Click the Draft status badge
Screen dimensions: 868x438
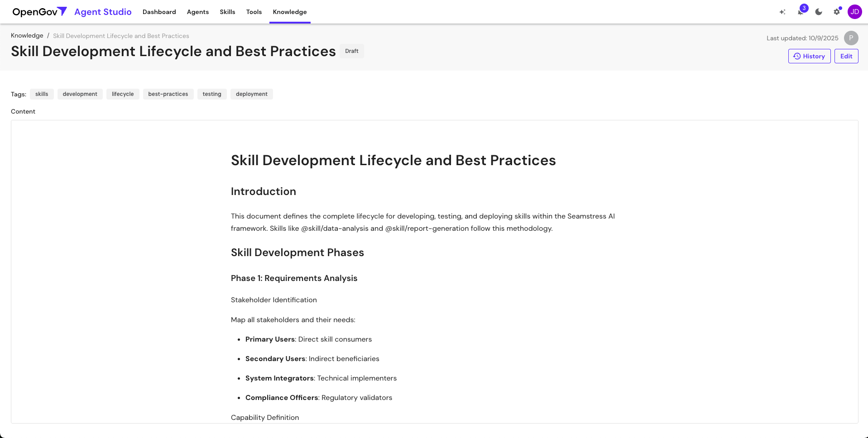click(x=351, y=51)
